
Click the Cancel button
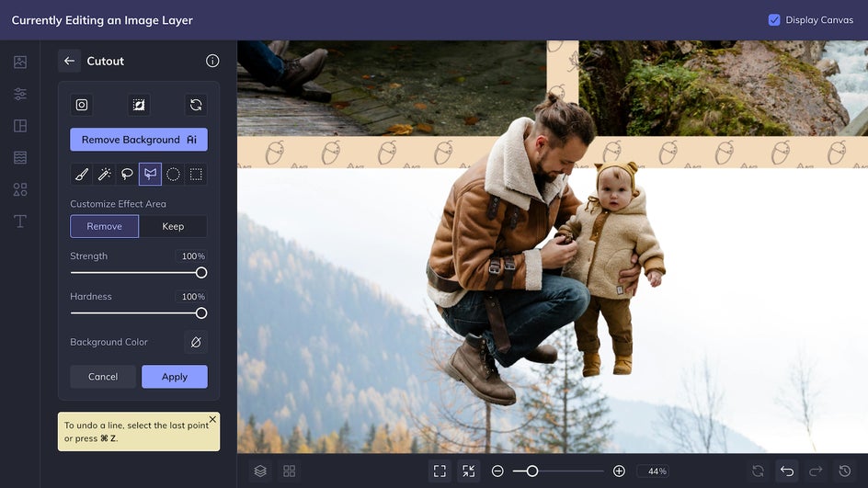pos(103,377)
